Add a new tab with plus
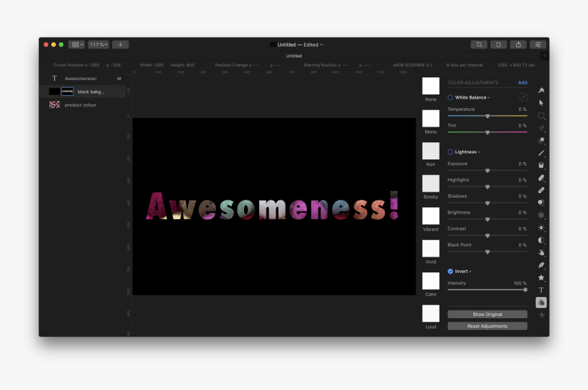Viewport: 588px width, 390px height. 544,56
